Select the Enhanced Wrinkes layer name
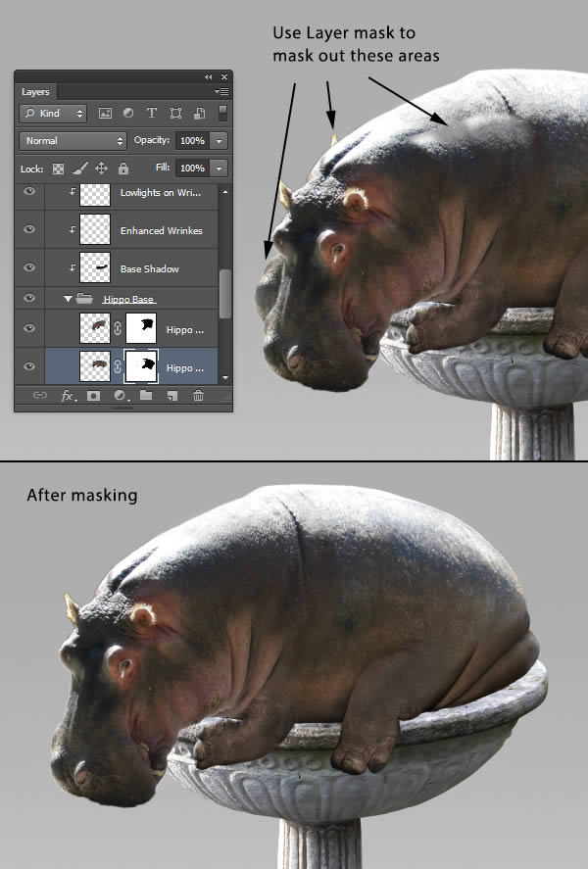The height and width of the screenshot is (869, 588). coord(162,230)
